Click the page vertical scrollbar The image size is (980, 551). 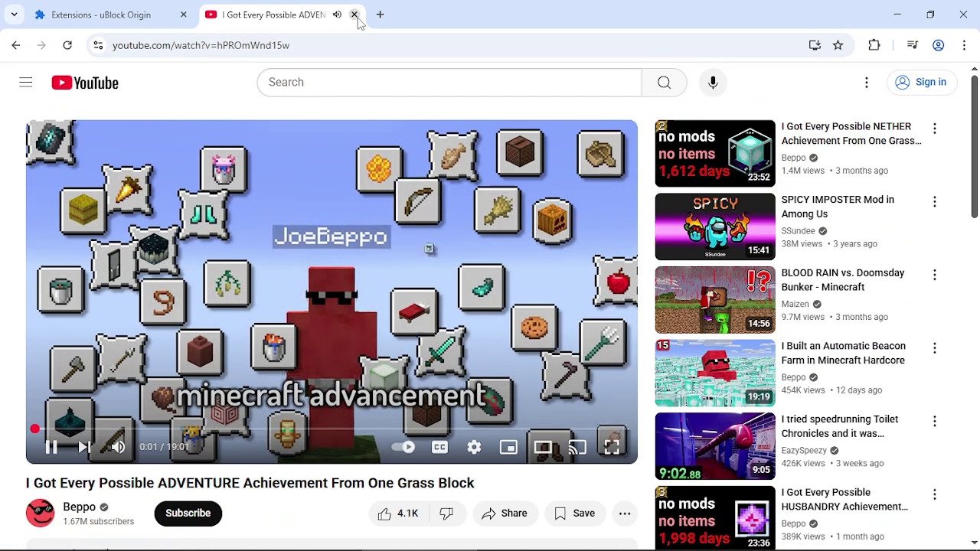tap(974, 145)
